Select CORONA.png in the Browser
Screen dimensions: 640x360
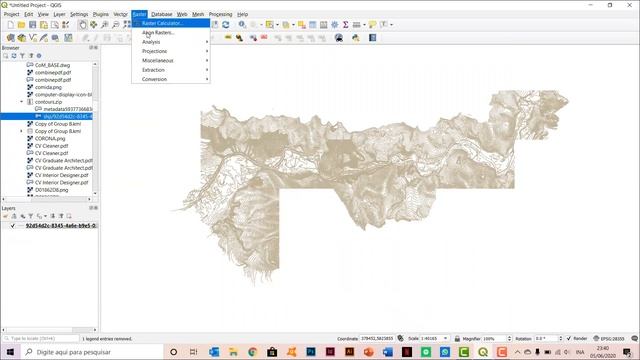pyautogui.click(x=50, y=139)
